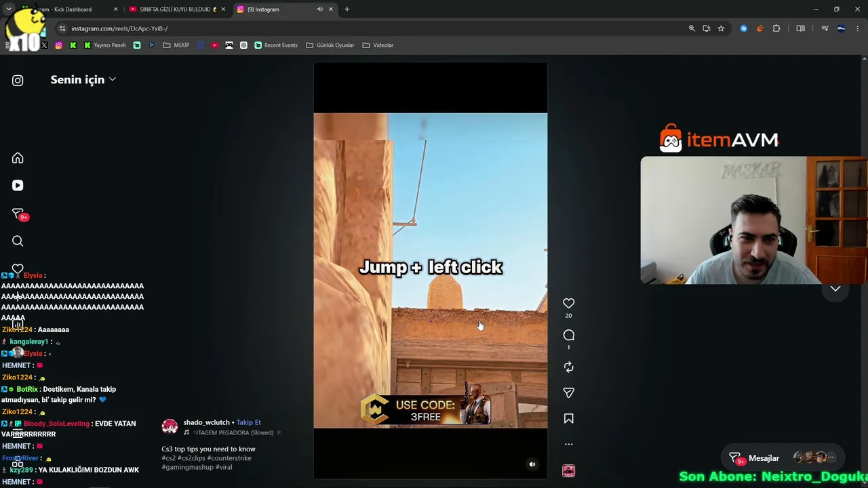Open the Instagram bookmark in bookmarks bar

click(58, 45)
